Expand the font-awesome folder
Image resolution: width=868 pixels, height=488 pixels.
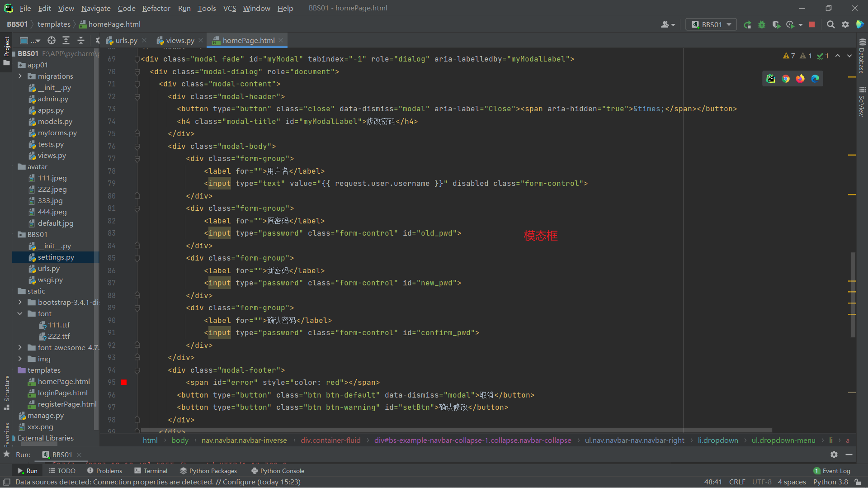tap(20, 347)
